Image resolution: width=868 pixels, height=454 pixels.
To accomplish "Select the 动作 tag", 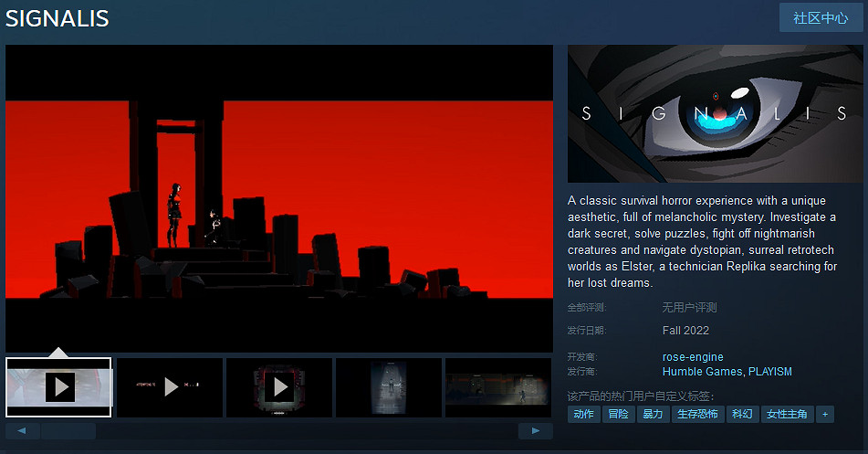I will point(583,415).
